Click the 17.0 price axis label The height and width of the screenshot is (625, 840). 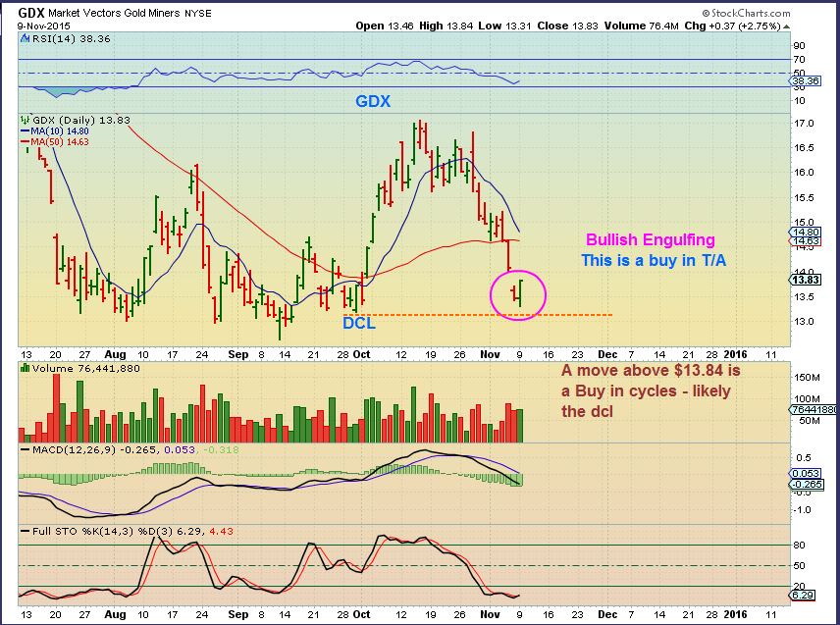click(x=804, y=124)
